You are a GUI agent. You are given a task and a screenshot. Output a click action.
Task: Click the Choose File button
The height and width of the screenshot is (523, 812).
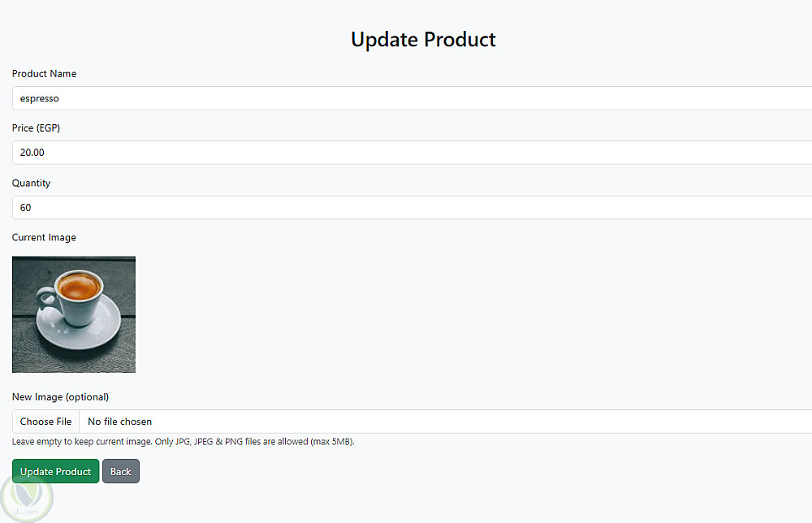(45, 421)
